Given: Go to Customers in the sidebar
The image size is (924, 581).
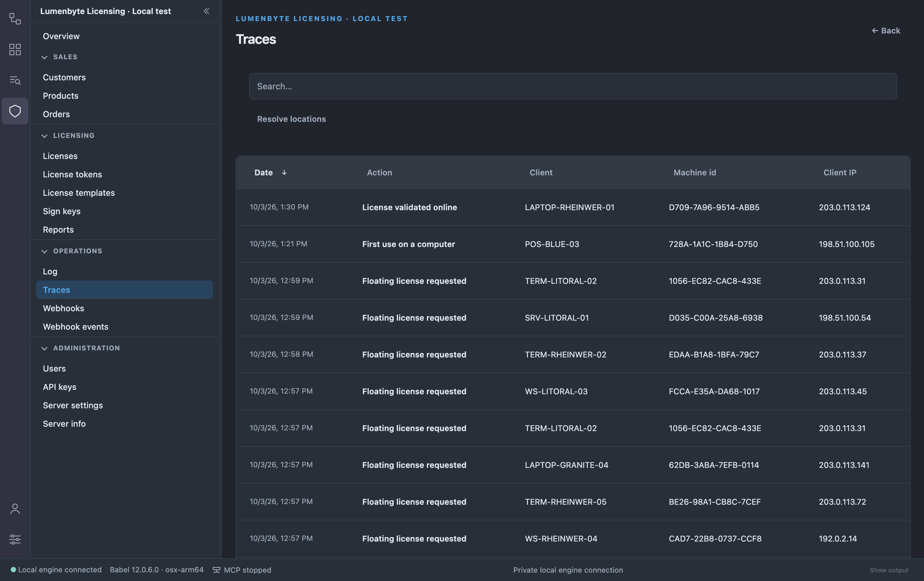Looking at the screenshot, I should pyautogui.click(x=65, y=77).
